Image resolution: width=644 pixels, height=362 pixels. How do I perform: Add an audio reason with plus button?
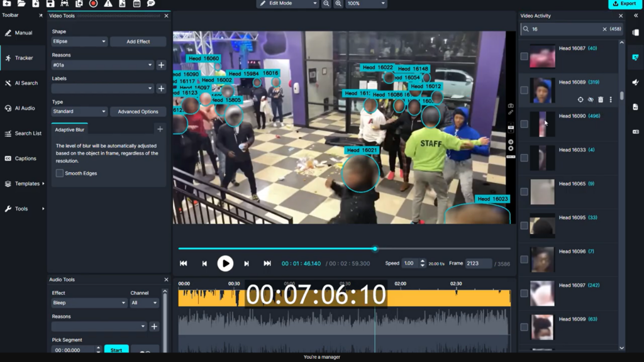pyautogui.click(x=154, y=326)
